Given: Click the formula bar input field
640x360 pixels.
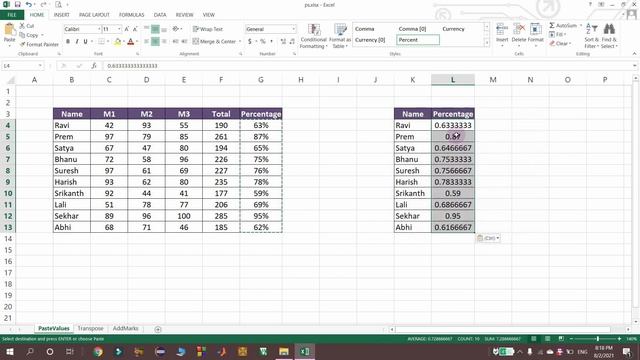Looking at the screenshot, I should (x=367, y=66).
